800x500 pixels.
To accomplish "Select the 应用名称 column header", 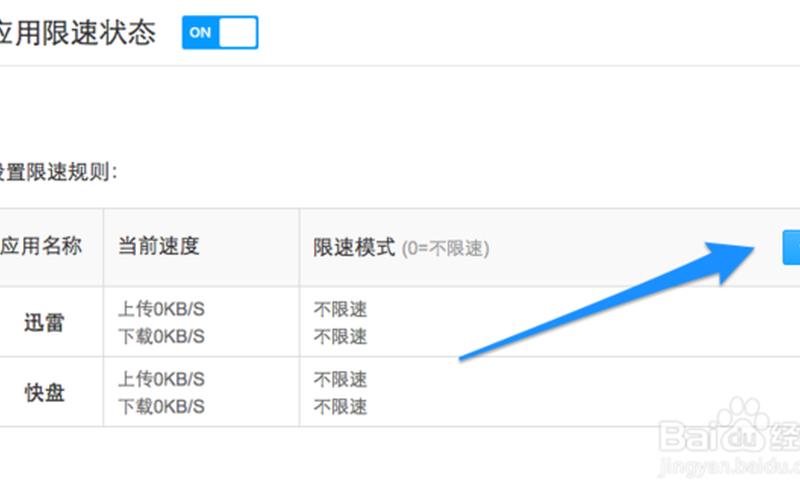I will 41,246.
